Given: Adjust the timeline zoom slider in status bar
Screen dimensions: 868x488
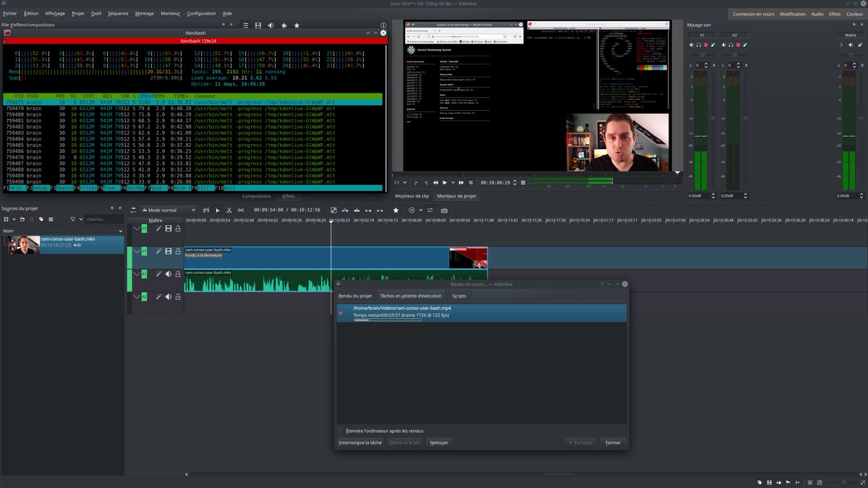Looking at the screenshot, I should 842,482.
